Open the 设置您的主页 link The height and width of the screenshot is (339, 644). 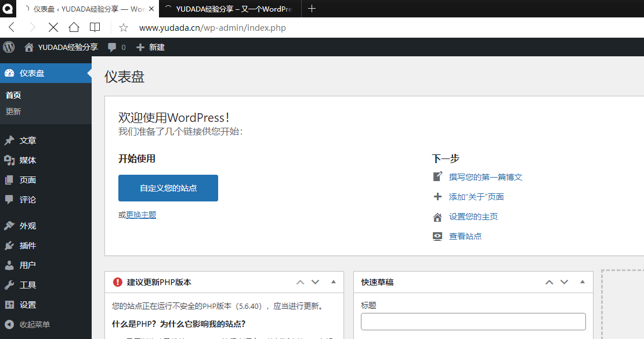(473, 217)
